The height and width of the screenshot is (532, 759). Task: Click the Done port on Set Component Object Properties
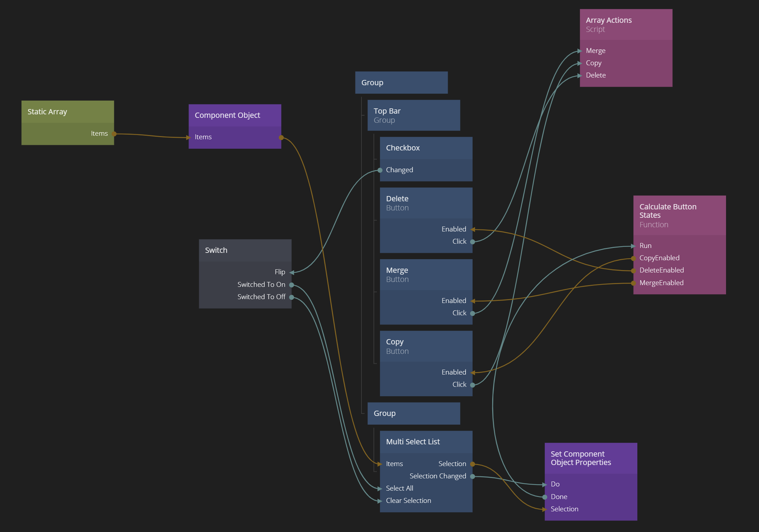(x=545, y=497)
